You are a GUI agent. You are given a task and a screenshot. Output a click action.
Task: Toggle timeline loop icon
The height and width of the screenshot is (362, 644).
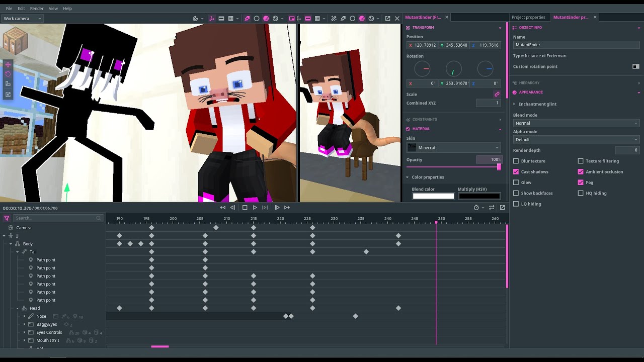click(492, 208)
